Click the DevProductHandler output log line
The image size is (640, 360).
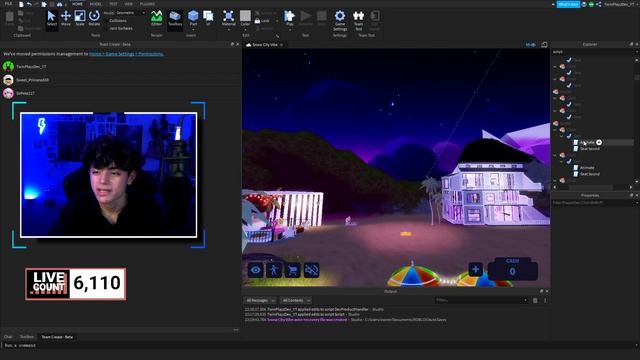click(314, 309)
